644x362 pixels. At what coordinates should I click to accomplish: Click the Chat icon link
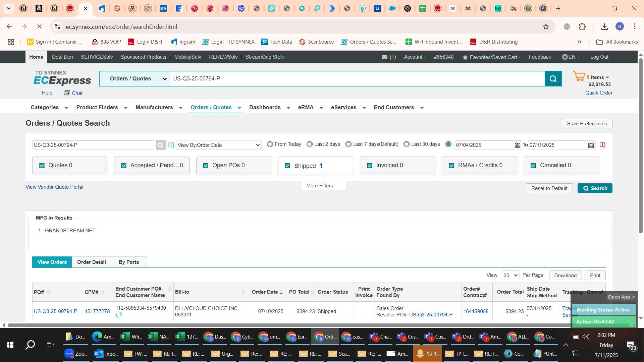[73, 93]
